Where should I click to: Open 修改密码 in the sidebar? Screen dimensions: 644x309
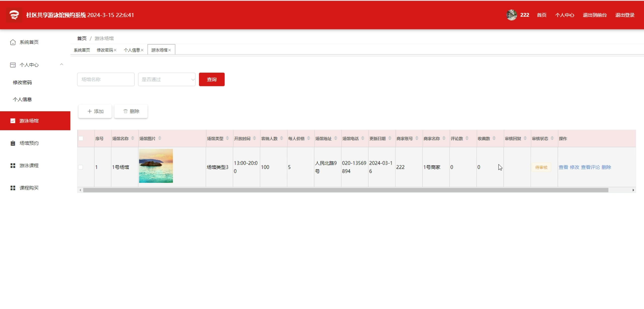tap(22, 82)
